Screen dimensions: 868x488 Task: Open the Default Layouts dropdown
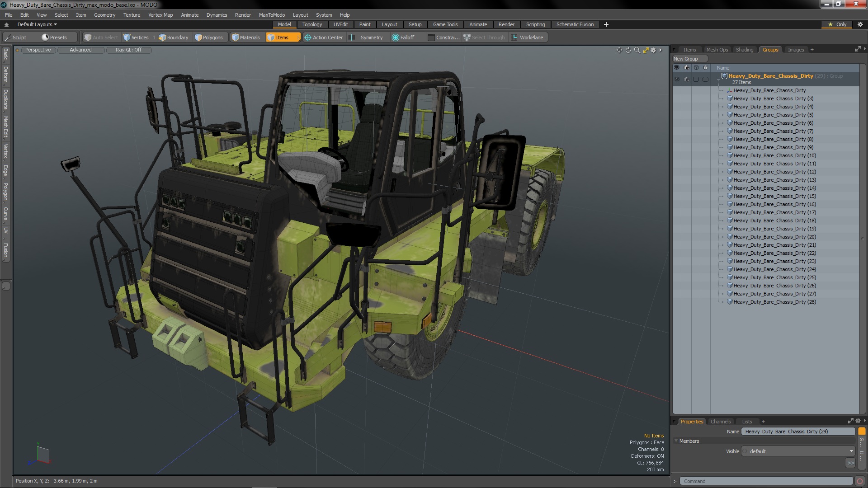(37, 24)
